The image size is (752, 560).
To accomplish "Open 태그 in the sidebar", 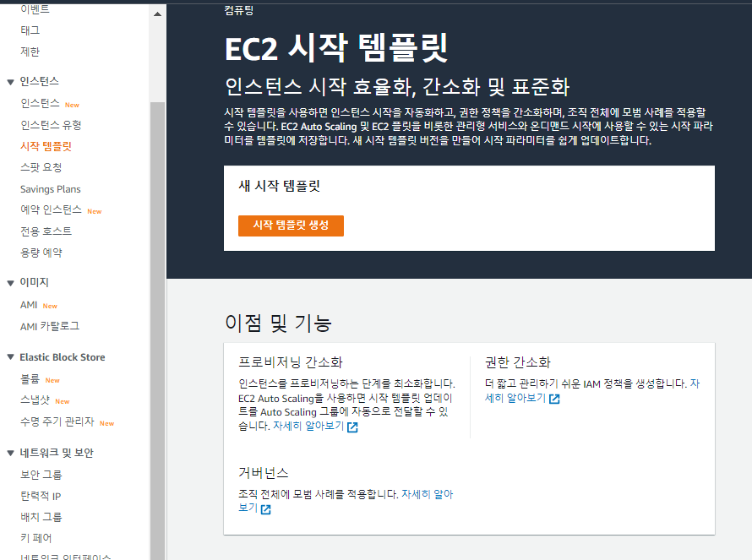I will [x=30, y=30].
